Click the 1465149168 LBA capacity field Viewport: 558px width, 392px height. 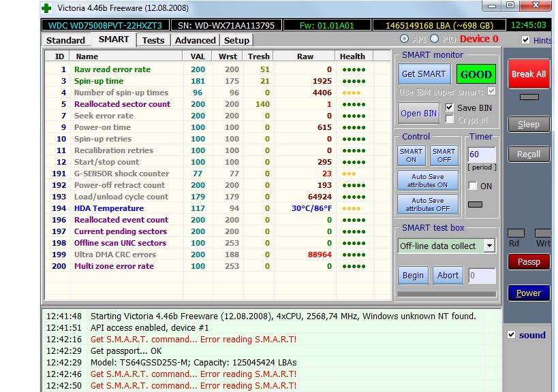point(439,26)
